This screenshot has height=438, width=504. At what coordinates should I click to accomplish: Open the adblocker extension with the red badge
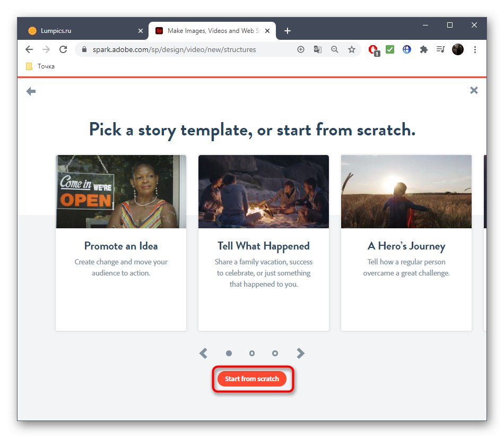(373, 49)
